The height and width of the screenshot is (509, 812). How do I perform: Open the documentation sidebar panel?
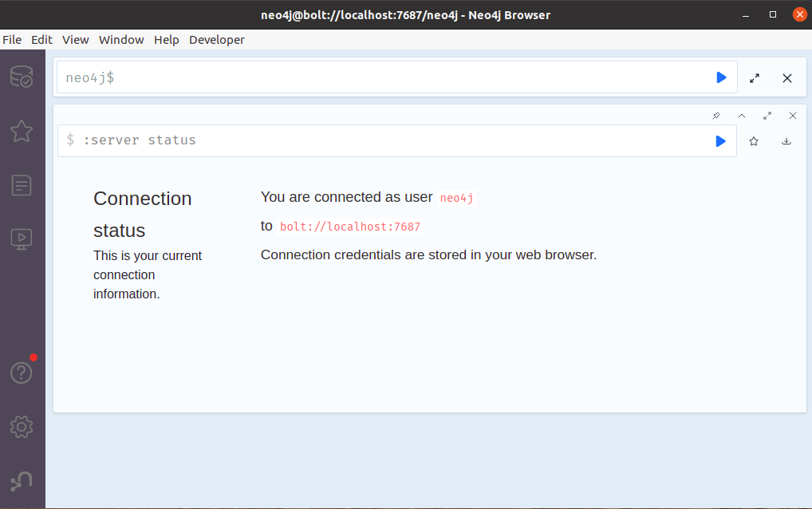click(x=21, y=185)
